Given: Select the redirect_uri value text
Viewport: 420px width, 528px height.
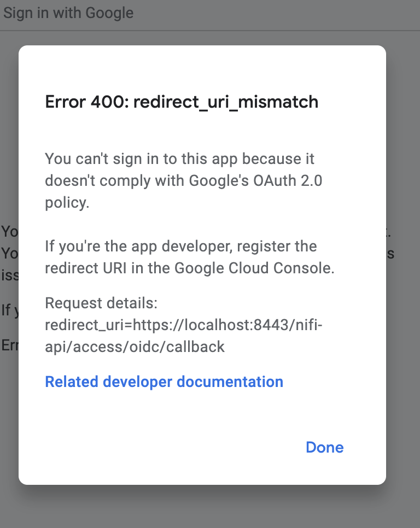Looking at the screenshot, I should pos(184,325).
